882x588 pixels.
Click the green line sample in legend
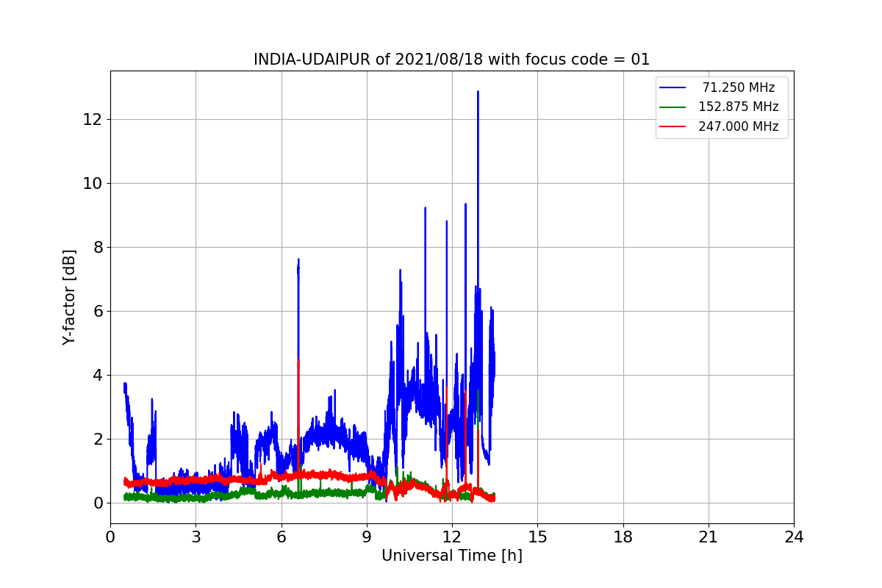[673, 107]
